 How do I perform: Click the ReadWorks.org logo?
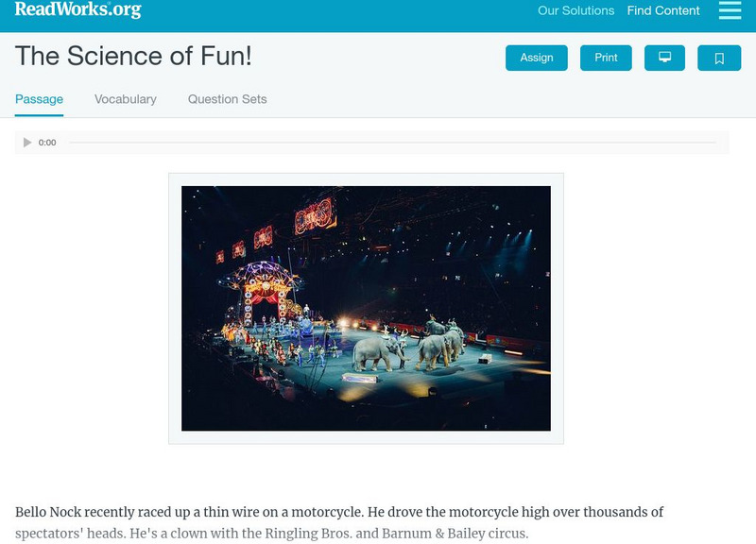coord(77,10)
